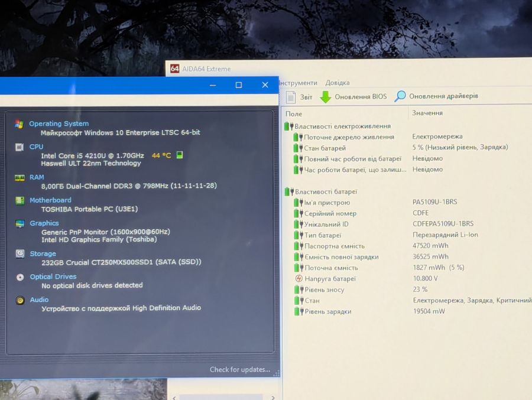The width and height of the screenshot is (532, 400).
Task: Click the 36525 mWh value
Action: pos(430,256)
